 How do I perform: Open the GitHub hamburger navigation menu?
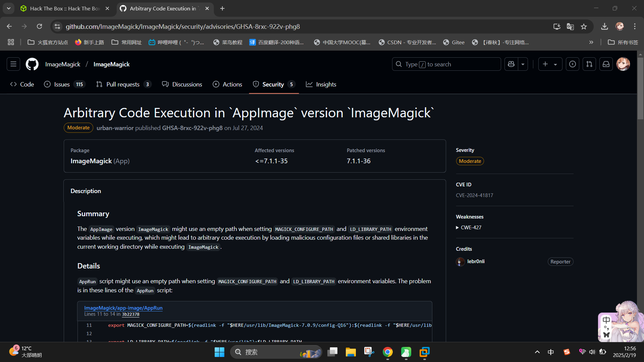coord(13,64)
